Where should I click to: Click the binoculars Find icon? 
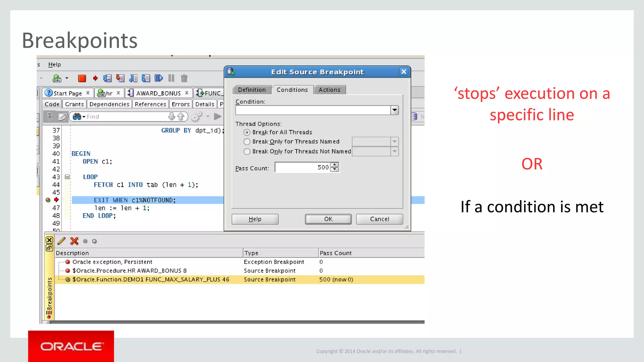pyautogui.click(x=77, y=117)
